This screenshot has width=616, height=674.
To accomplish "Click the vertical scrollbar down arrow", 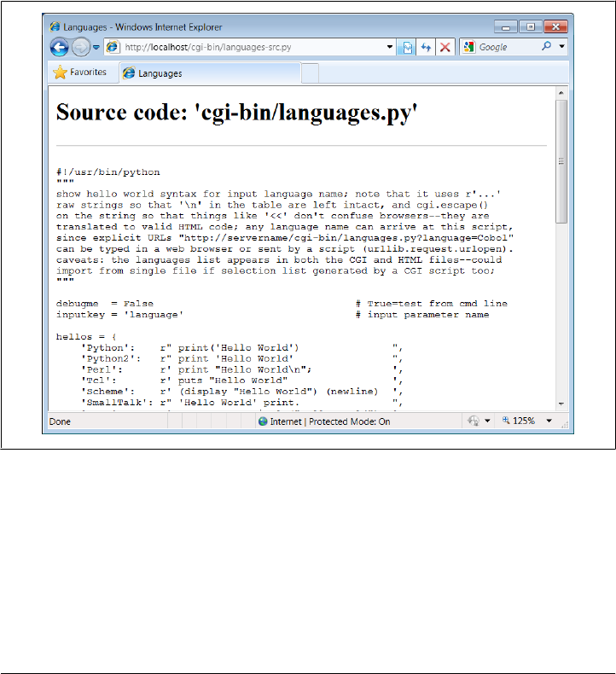I will tap(561, 404).
